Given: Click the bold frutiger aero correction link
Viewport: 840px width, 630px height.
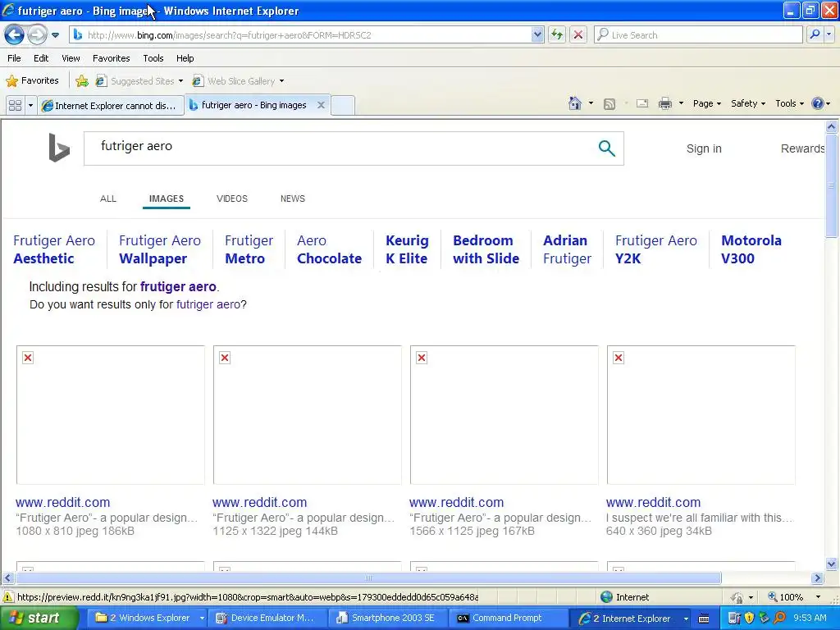Looking at the screenshot, I should click(178, 286).
